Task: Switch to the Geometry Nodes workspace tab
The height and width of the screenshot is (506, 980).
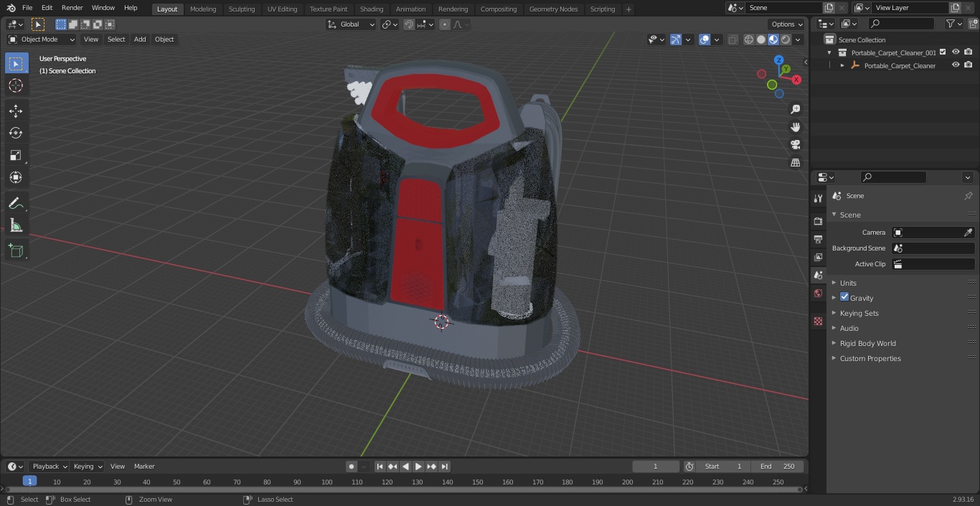Action: [553, 9]
